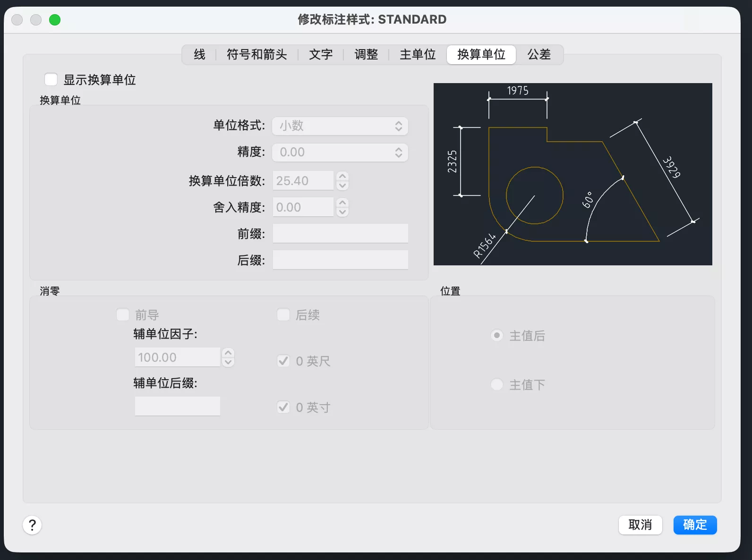Enable the 显示换算单位 checkbox

[51, 80]
